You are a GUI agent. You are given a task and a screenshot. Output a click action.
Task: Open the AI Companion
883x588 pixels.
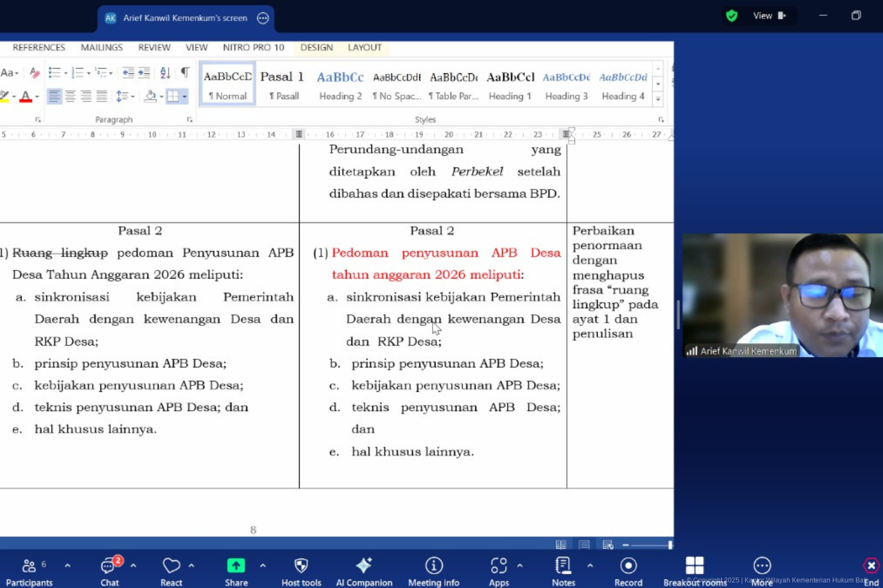364,571
